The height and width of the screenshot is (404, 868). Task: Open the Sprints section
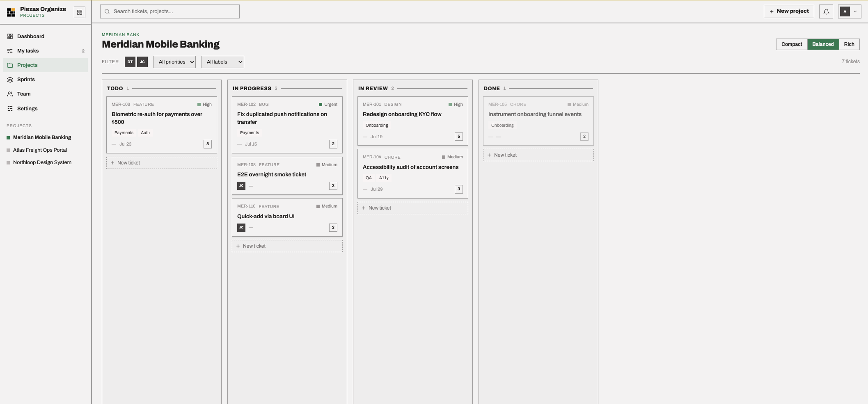(x=46, y=80)
